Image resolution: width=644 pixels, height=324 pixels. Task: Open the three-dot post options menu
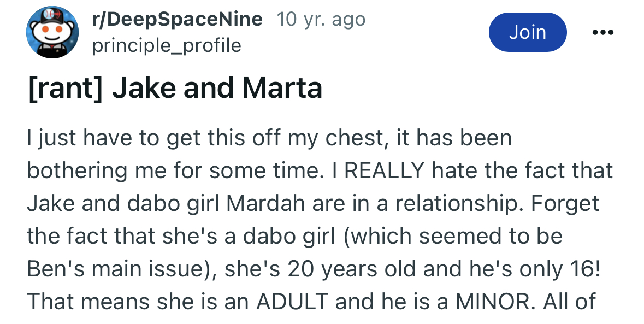[602, 32]
